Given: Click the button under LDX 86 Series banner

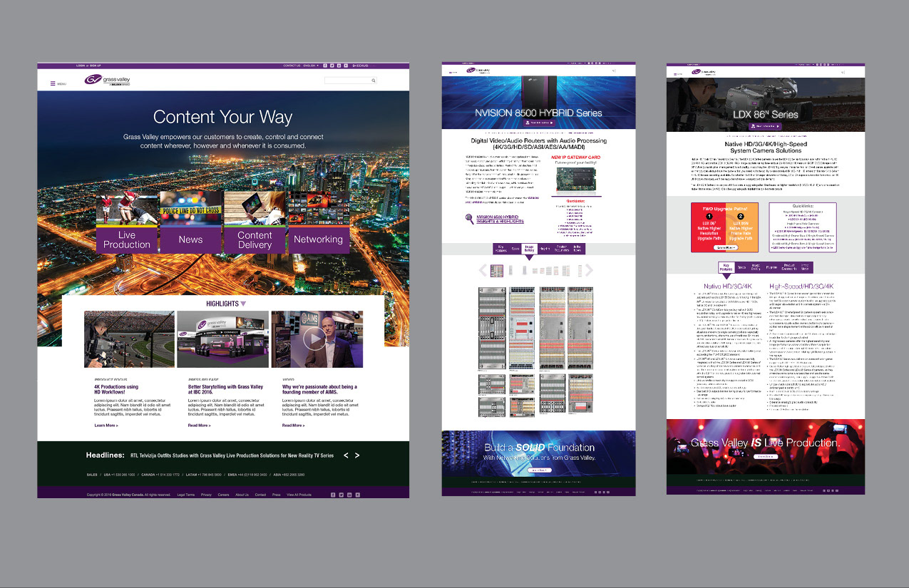Looking at the screenshot, I should click(765, 126).
